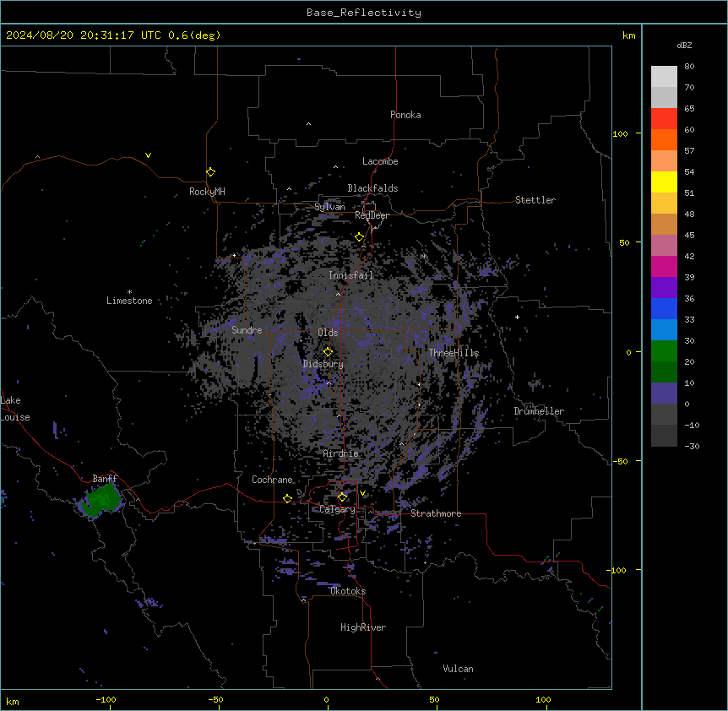Click the yellow diamond marker below RedDeer
The height and width of the screenshot is (711, 728).
[359, 237]
